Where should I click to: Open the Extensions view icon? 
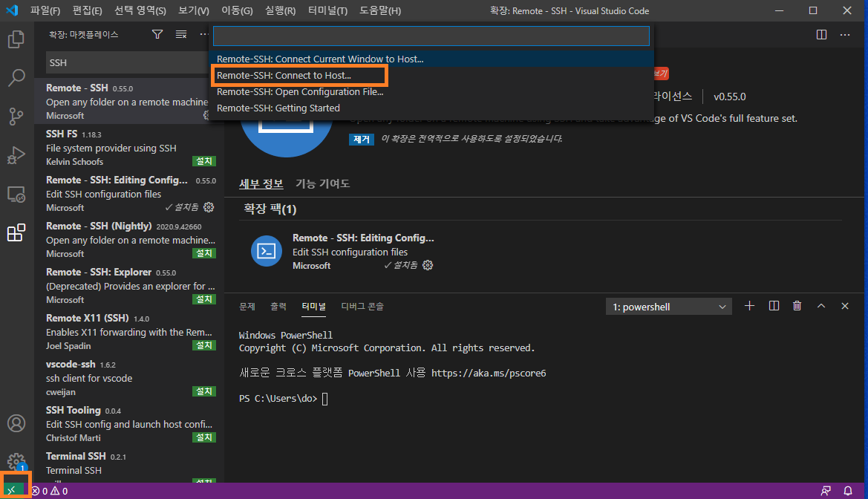click(16, 232)
